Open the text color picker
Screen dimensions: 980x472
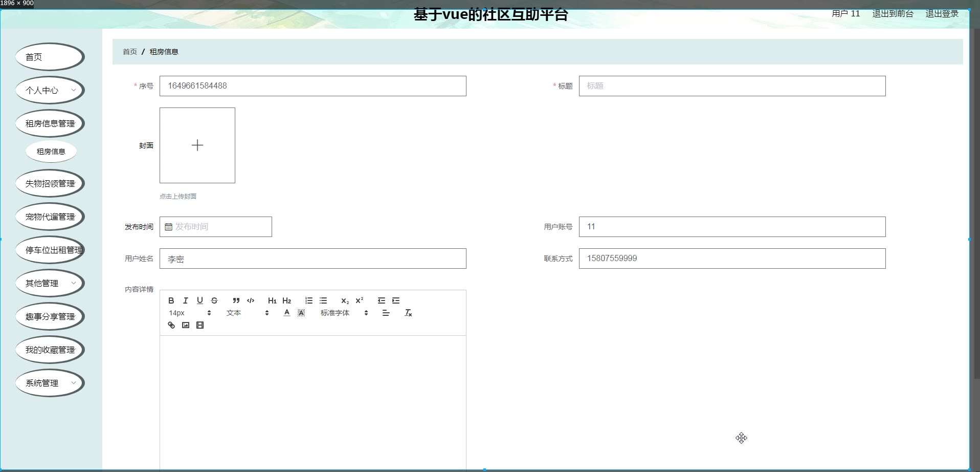(286, 313)
